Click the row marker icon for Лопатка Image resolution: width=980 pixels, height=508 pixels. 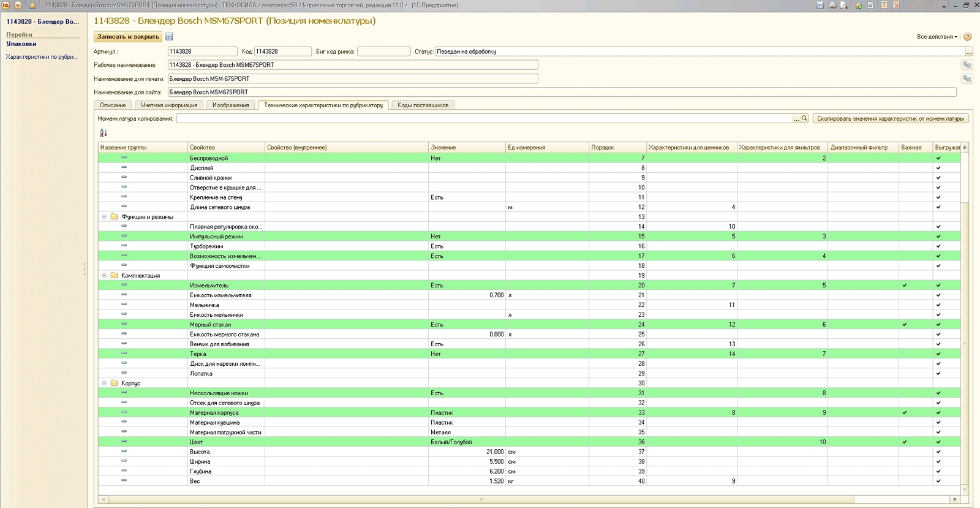tap(124, 373)
